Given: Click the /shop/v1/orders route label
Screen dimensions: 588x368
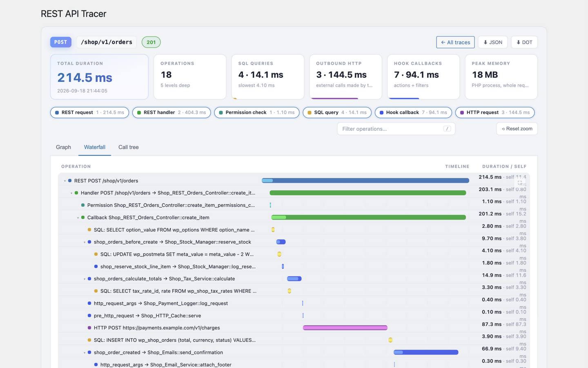Looking at the screenshot, I should (x=107, y=42).
